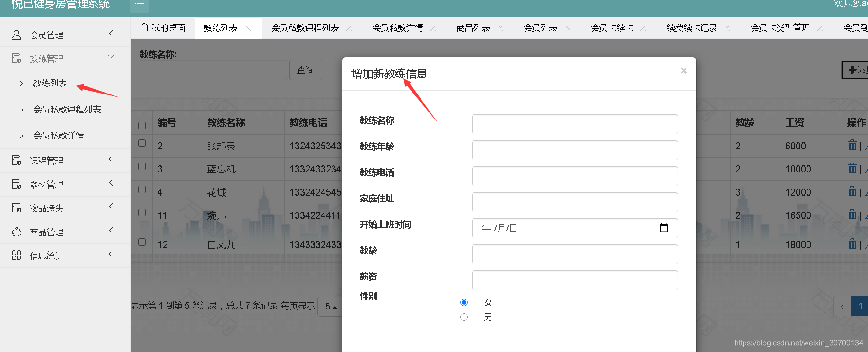Switch to the 会员卡类型管理 tab
Screen dimensions: 868x352
coord(780,28)
